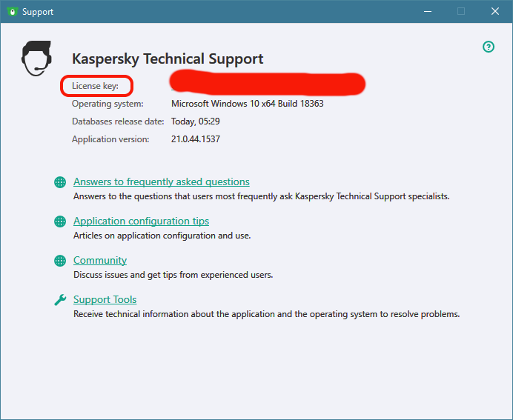Open the Support Tools link
Viewport: 513px width, 420px height.
tap(105, 299)
